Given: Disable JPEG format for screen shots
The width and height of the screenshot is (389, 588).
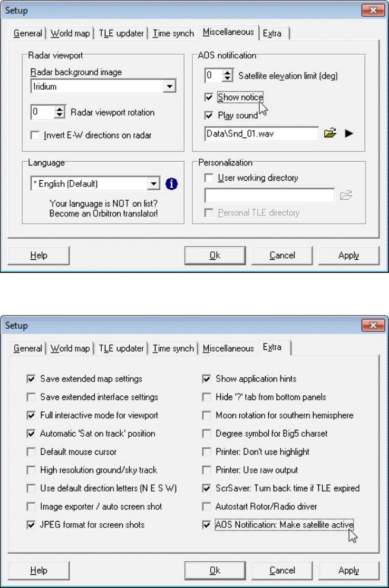Looking at the screenshot, I should 31,525.
